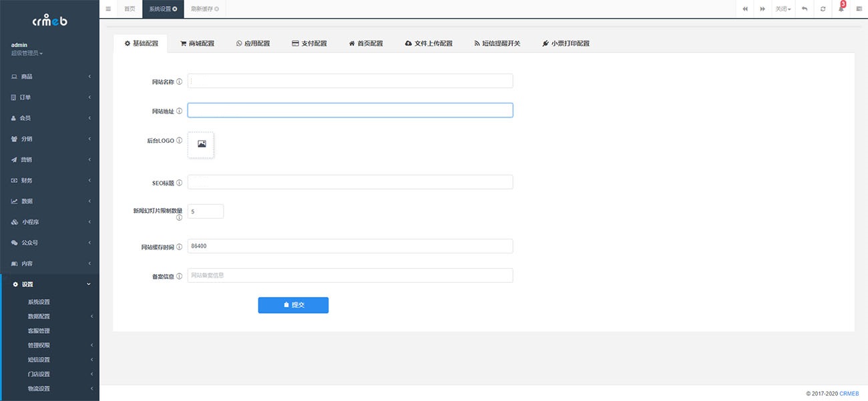868x401 pixels.
Task: Click the info icon beside 网站缓存时间
Action: click(179, 247)
